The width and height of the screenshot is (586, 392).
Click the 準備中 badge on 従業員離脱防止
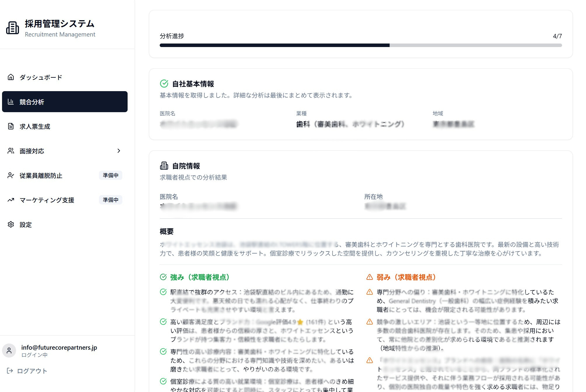pyautogui.click(x=111, y=175)
